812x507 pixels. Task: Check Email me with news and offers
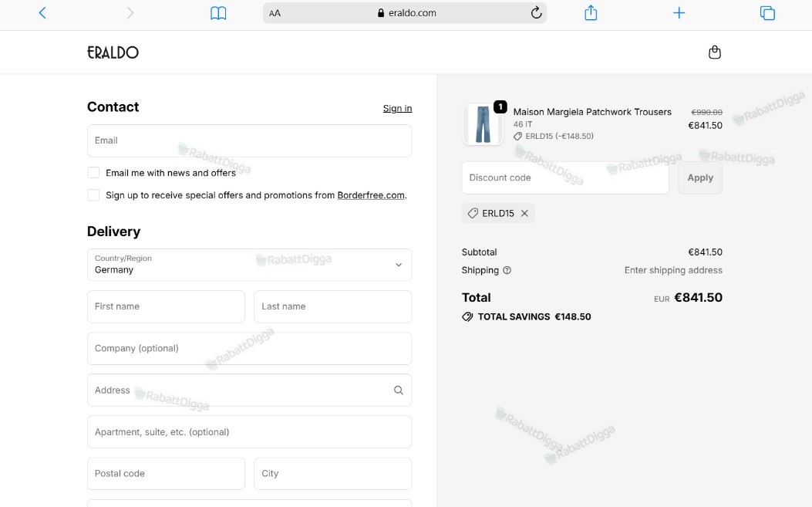pos(93,173)
